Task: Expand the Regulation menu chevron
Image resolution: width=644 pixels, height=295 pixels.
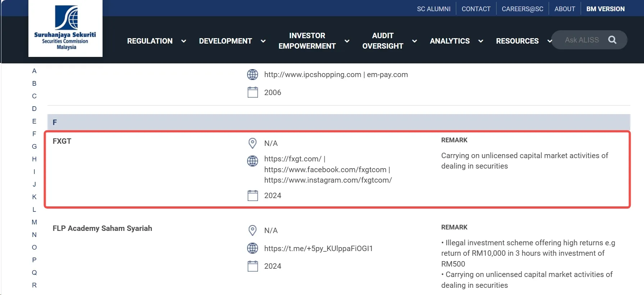Action: (x=183, y=41)
